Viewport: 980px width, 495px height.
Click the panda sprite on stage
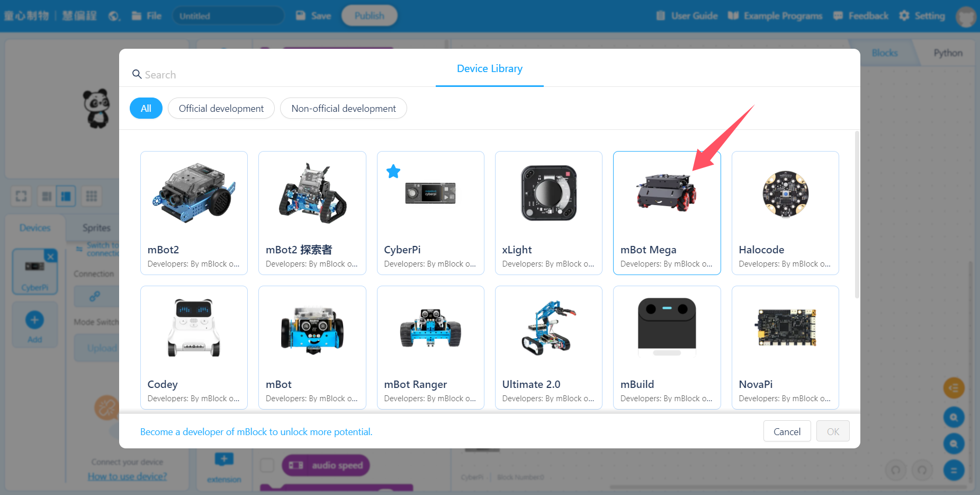pos(97,108)
